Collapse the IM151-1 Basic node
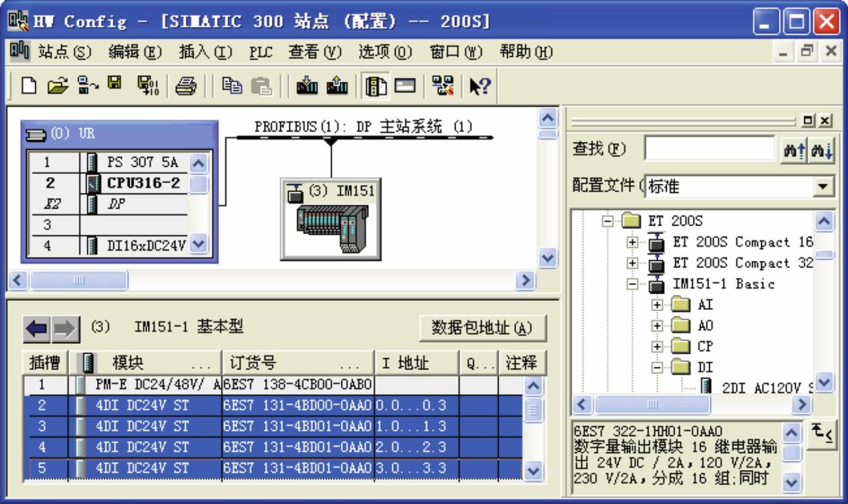Image resolution: width=848 pixels, height=504 pixels. tap(633, 284)
